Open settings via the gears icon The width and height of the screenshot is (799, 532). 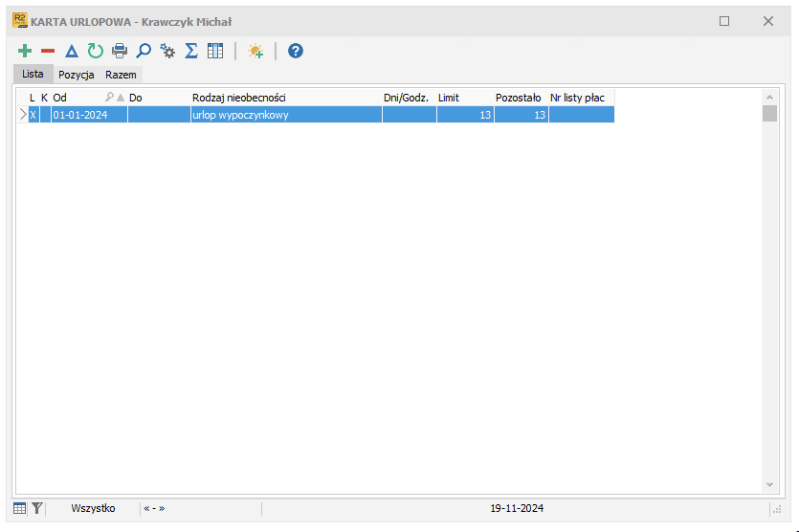(x=167, y=51)
